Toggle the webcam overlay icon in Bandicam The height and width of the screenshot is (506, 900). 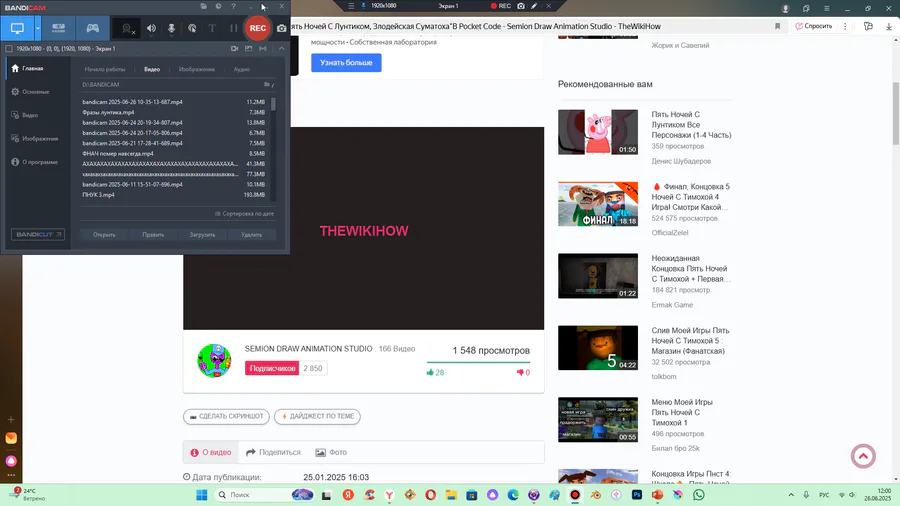[x=127, y=28]
